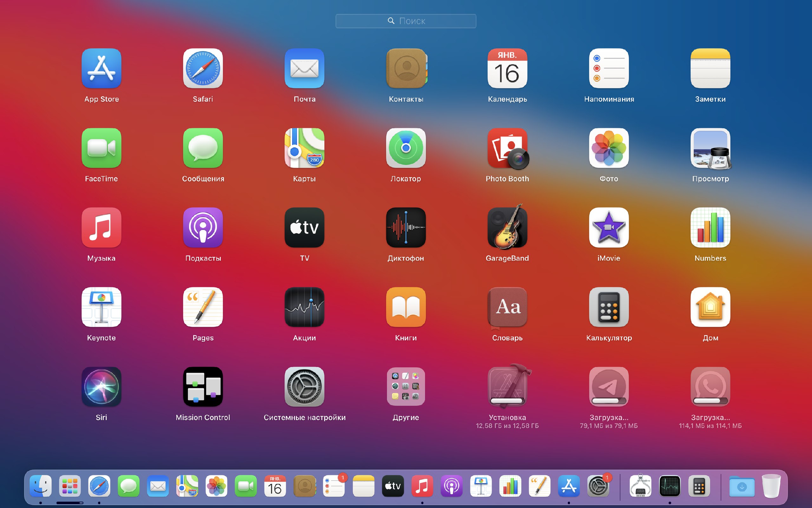Viewport: 812px width, 508px height.
Task: Open Podcasts from the Dock
Action: [x=451, y=486]
